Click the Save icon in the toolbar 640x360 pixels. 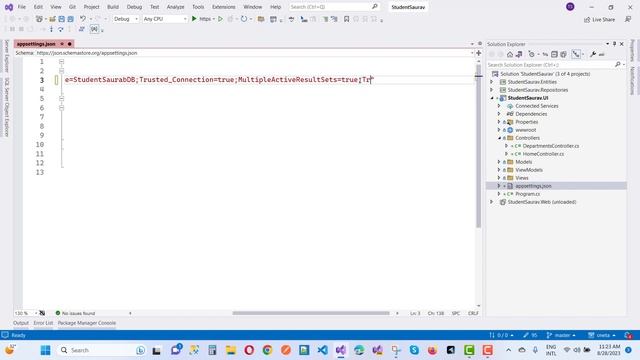pos(62,19)
